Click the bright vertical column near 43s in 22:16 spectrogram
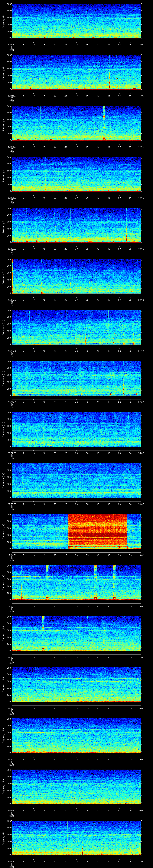Viewport: 153px width, 868px height. 104,123
